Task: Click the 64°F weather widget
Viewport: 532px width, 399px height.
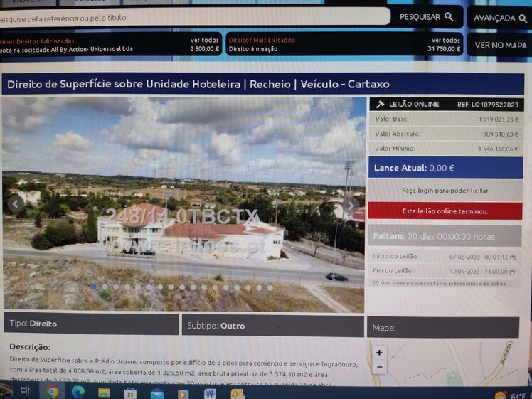Action: point(512,395)
